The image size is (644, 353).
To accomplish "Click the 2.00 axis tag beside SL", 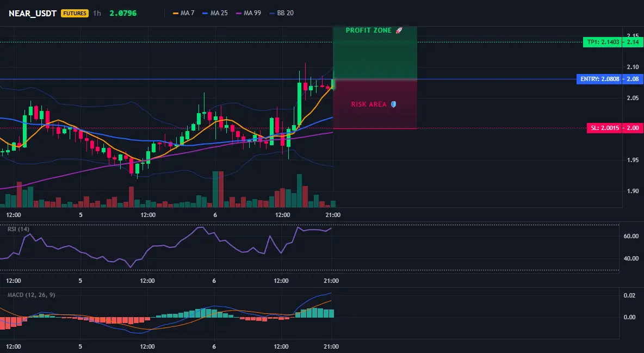I will (633, 128).
